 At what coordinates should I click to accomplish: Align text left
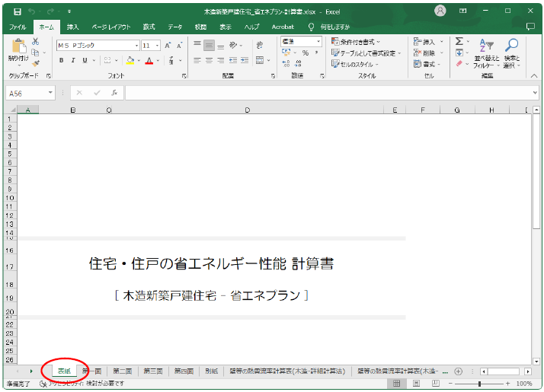(x=197, y=61)
